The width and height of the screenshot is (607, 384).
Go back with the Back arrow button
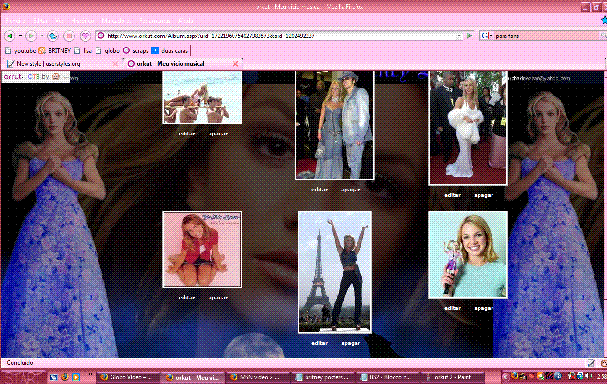coord(10,36)
